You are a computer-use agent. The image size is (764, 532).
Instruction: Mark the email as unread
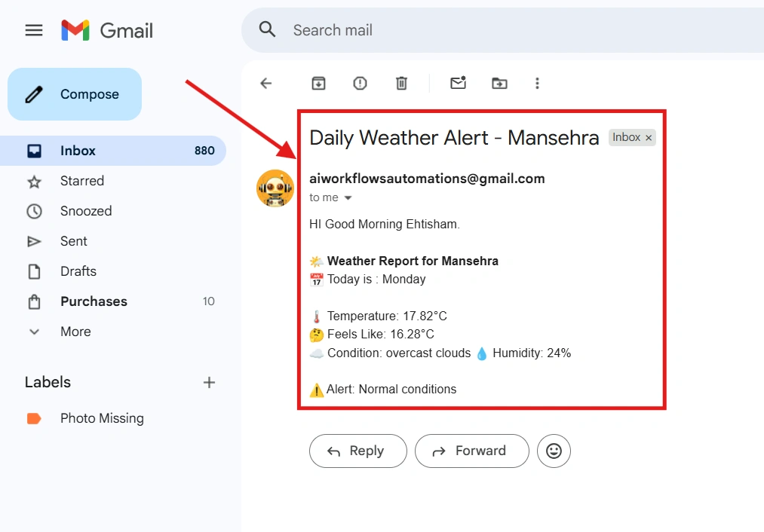[x=458, y=83]
